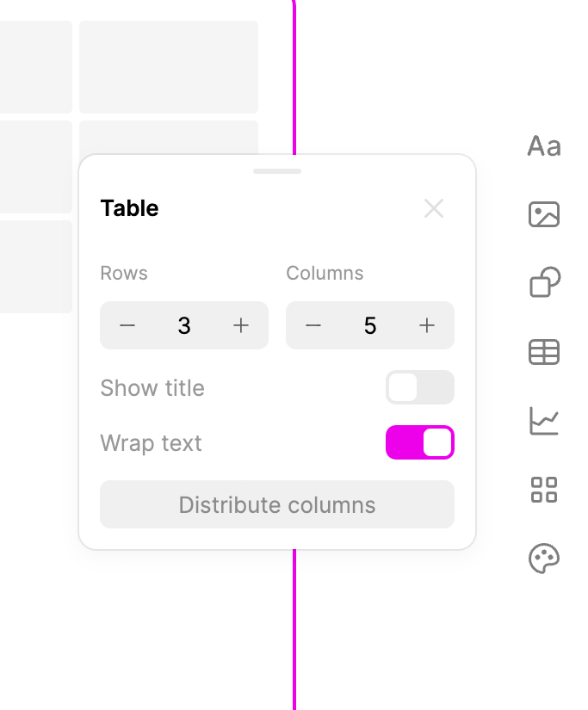The image size is (588, 710).
Task: Click the Table popover title
Action: point(128,208)
